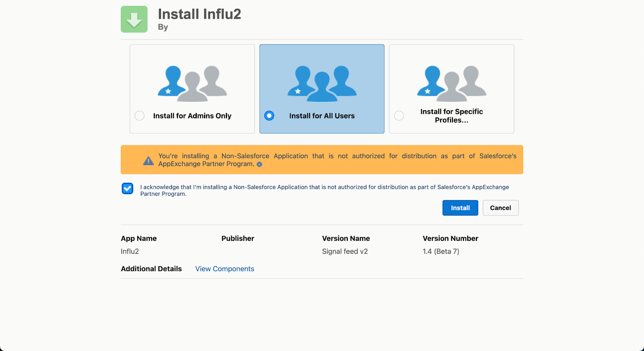This screenshot has height=351, width=644.
Task: Click the Install for All Users label
Action: click(x=322, y=116)
